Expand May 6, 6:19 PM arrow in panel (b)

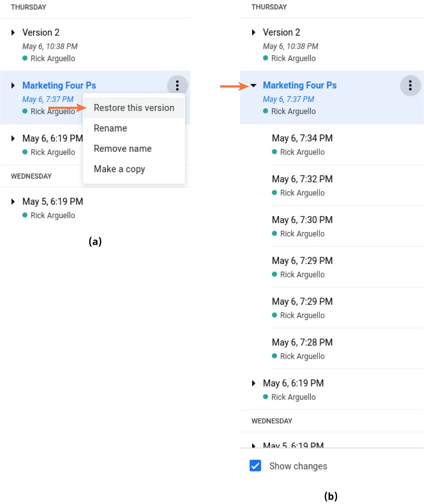254,383
